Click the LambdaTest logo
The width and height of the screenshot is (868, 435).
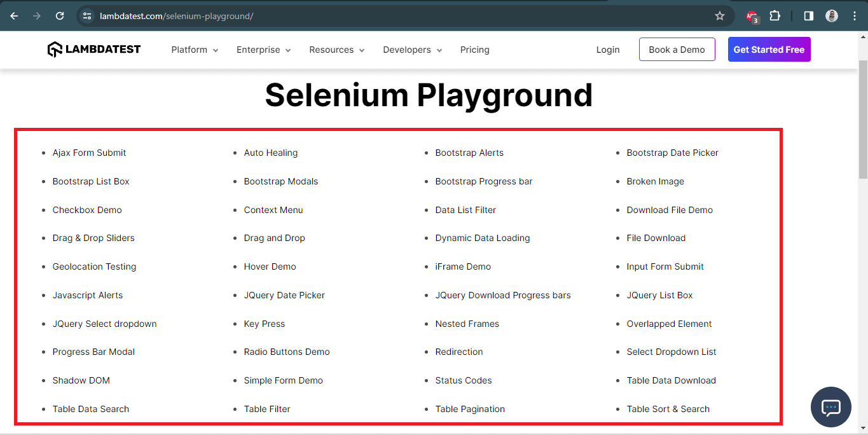93,49
